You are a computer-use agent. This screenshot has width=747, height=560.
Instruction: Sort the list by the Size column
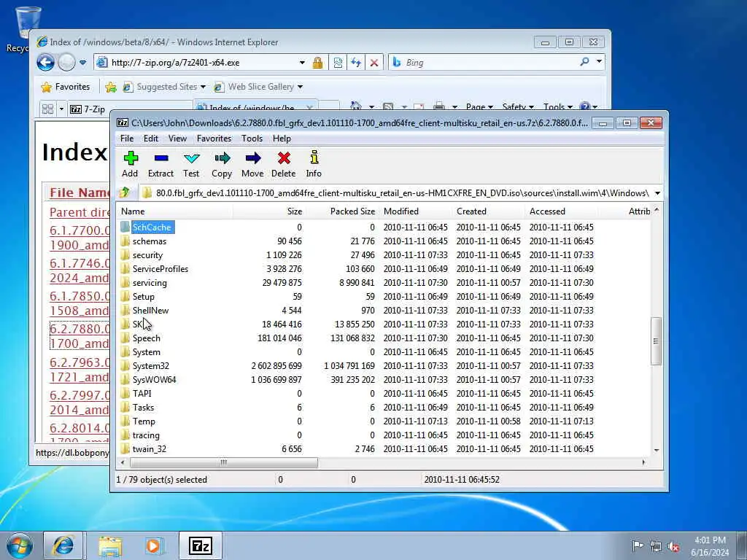pyautogui.click(x=268, y=211)
